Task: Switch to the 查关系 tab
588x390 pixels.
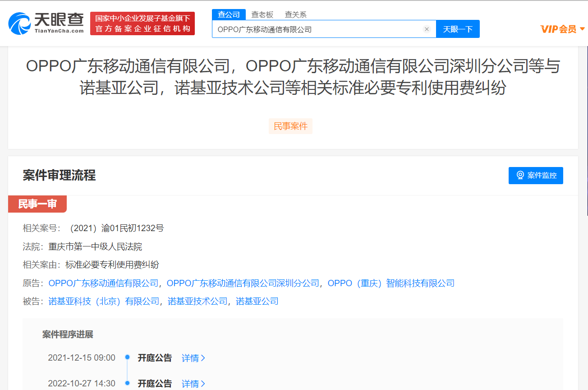Action: coord(295,14)
